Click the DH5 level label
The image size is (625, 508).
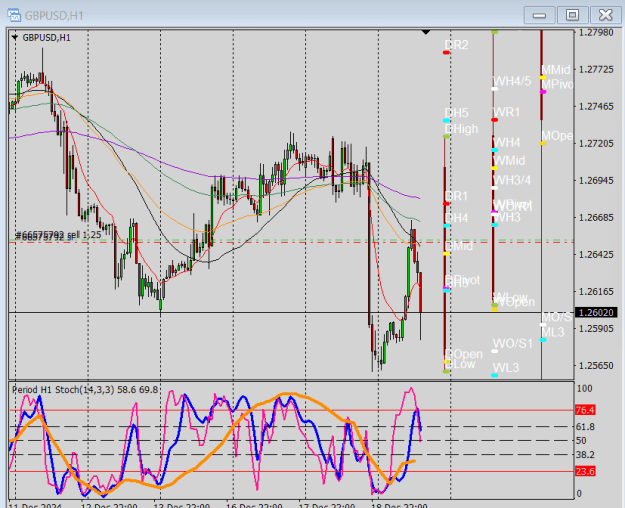tap(456, 113)
